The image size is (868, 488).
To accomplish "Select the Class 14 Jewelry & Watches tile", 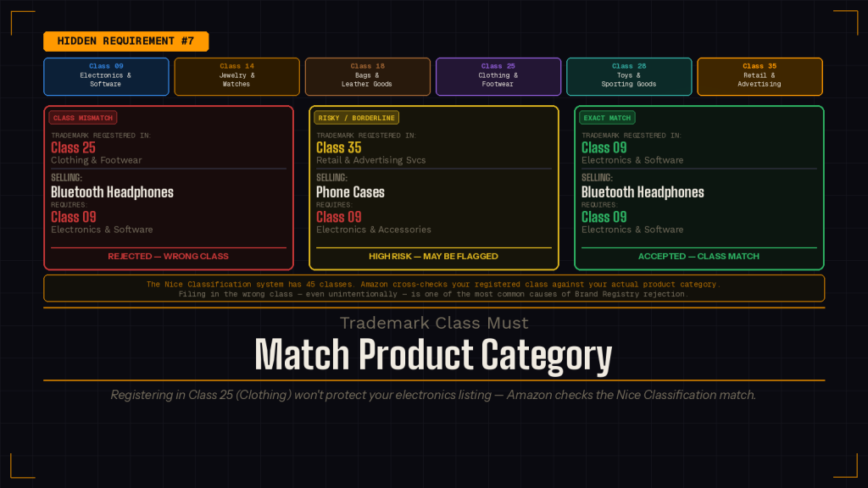I will [x=237, y=76].
